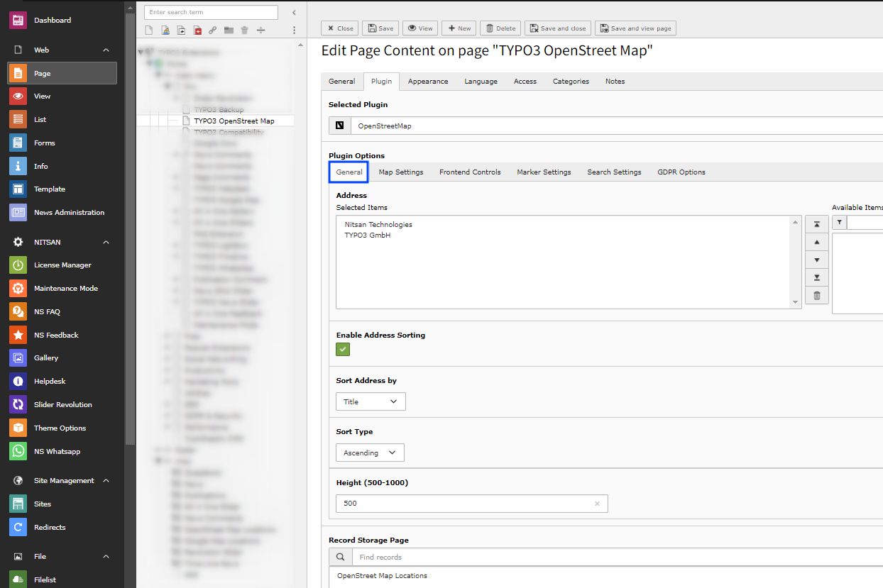Open License Manager module
The image size is (883, 588).
tap(62, 265)
